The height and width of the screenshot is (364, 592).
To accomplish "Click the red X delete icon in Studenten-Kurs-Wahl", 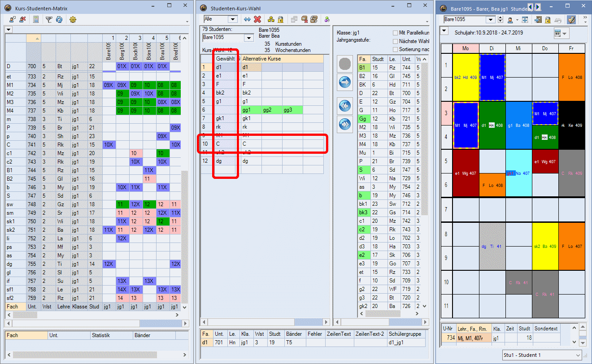I will click(x=257, y=19).
